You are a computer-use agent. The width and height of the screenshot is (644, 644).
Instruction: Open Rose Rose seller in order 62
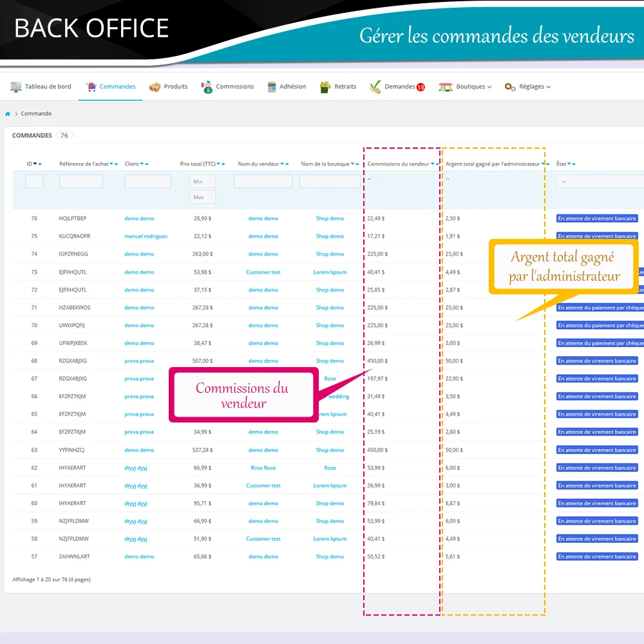263,468
